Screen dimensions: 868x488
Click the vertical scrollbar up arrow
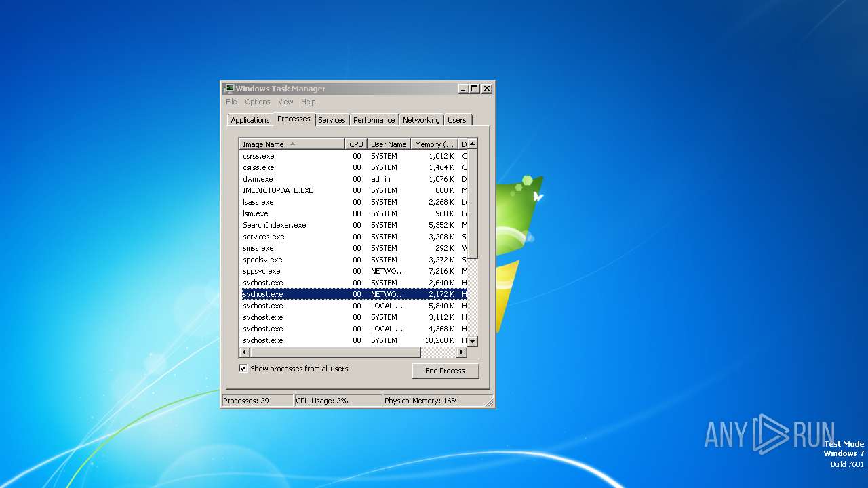(473, 144)
